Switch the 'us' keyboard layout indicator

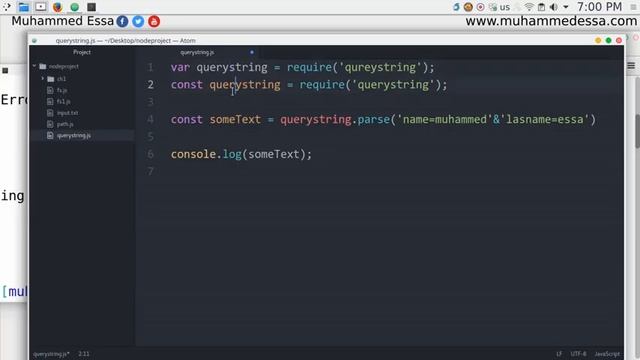(x=505, y=7)
